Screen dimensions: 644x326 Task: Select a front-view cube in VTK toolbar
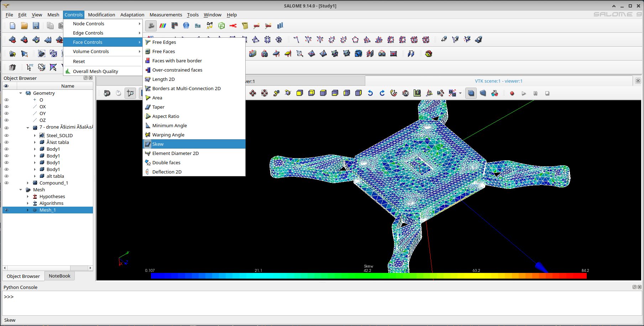(x=300, y=93)
